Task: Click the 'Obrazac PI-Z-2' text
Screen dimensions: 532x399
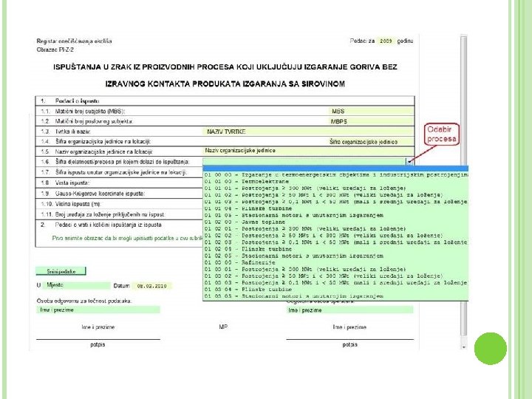Action: [x=55, y=50]
